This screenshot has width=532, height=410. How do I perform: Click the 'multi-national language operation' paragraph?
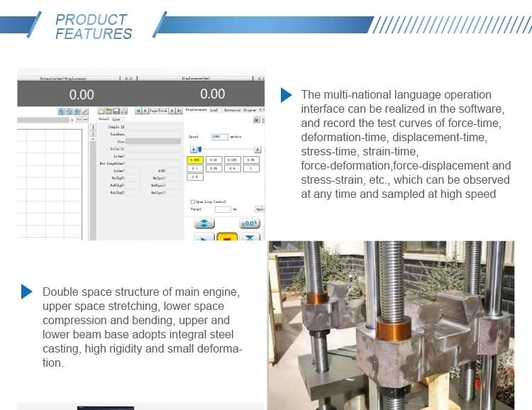pos(406,144)
